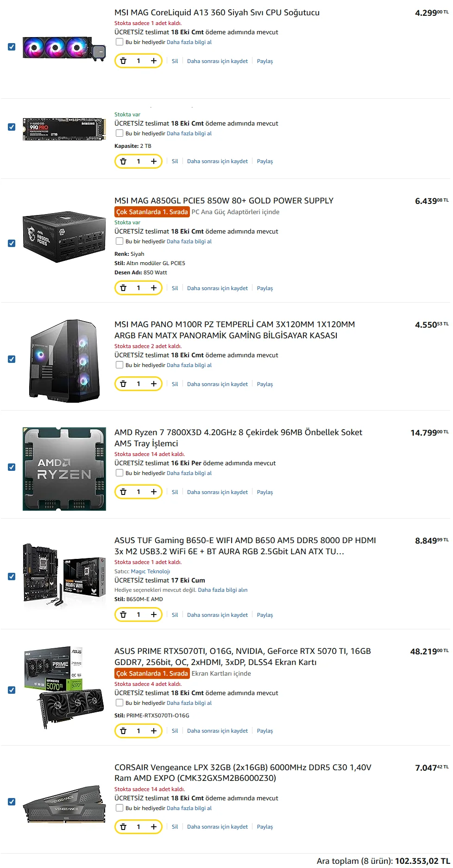
Task: Increase quantity of ASUS TUF B650-E motherboard
Action: [154, 615]
